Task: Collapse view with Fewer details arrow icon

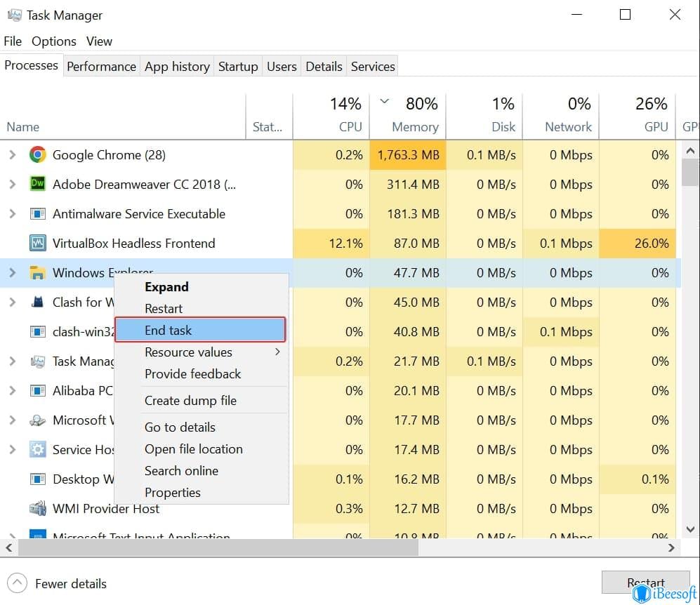Action: tap(17, 583)
